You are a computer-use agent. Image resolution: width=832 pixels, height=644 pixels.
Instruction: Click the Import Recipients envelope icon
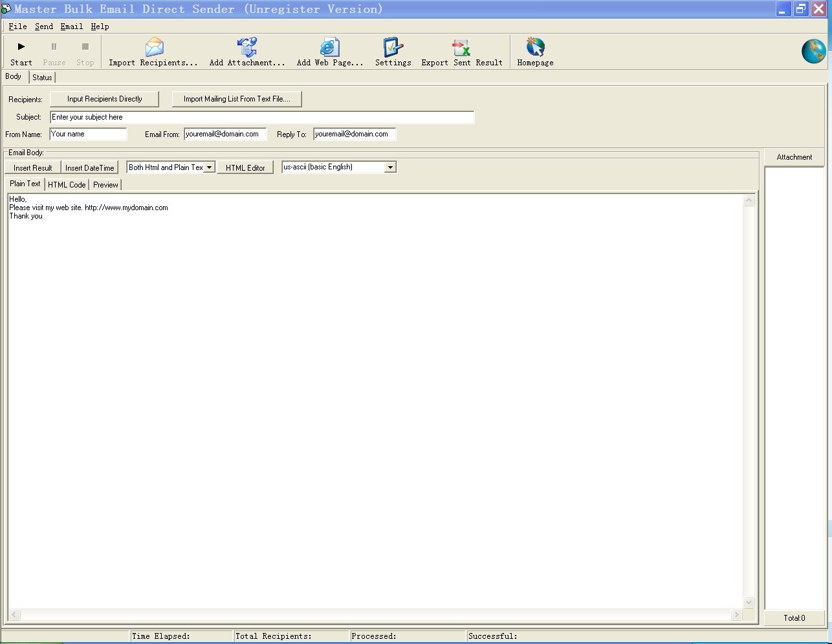coord(154,47)
